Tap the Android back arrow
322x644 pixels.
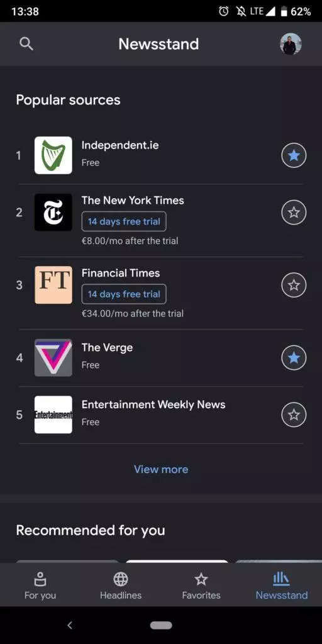[x=70, y=625]
